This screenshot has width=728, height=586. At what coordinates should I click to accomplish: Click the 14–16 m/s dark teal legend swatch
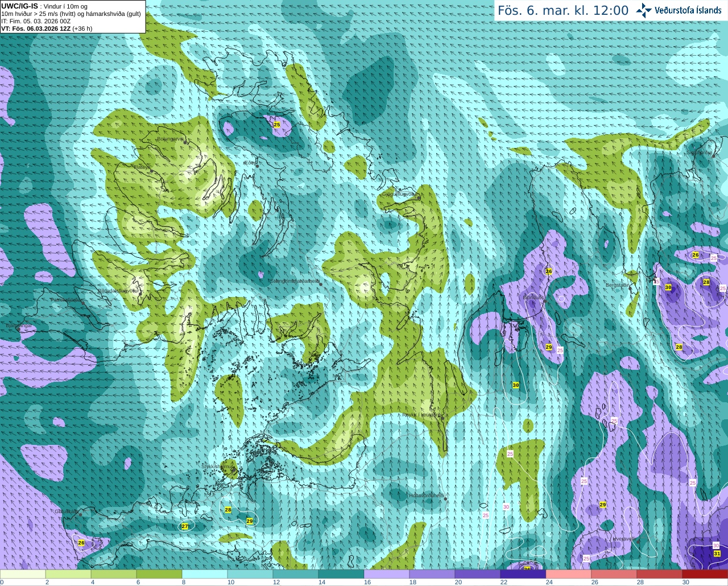pyautogui.click(x=341, y=574)
